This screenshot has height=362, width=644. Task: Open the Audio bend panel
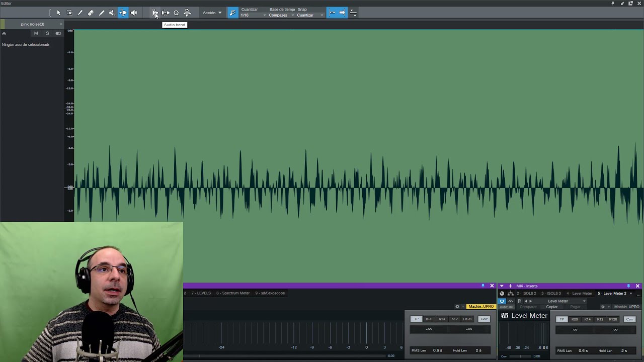[x=155, y=13]
